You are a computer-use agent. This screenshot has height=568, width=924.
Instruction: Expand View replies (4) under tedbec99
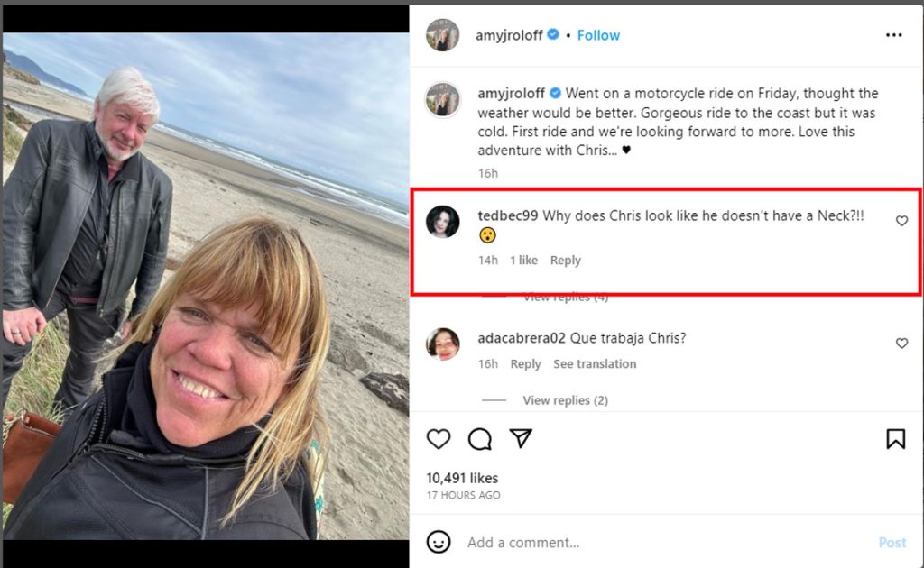coord(565,297)
